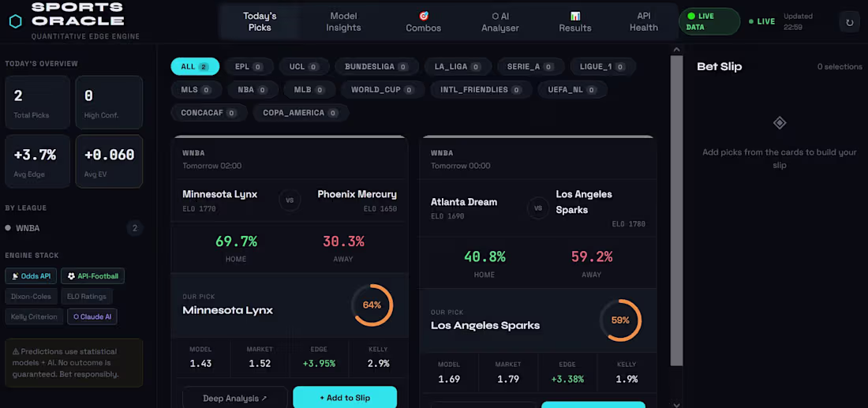Image resolution: width=868 pixels, height=408 pixels.
Task: Click the +3.95% edge value
Action: [319, 364]
